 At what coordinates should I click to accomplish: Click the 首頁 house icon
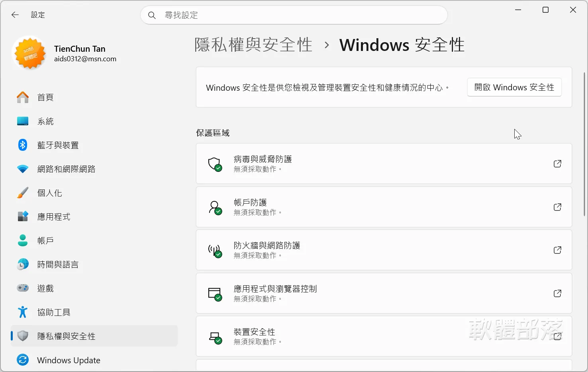pos(23,97)
